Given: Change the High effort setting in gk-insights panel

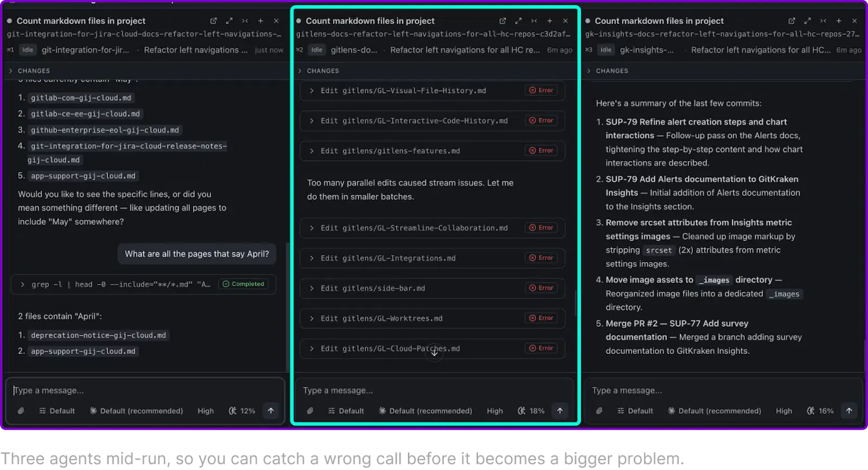Looking at the screenshot, I should pos(784,411).
